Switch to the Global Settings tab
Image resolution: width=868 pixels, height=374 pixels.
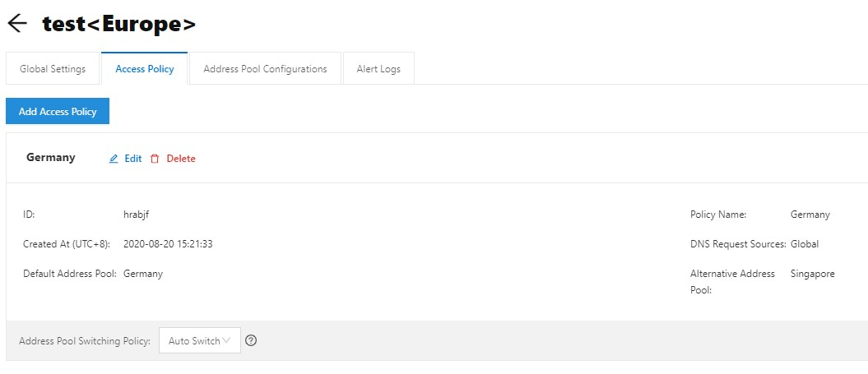click(x=53, y=68)
